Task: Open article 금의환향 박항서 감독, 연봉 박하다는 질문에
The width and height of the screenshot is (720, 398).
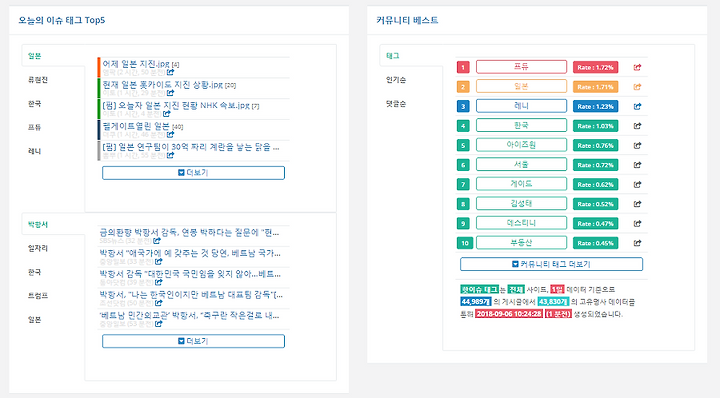Action: (189, 233)
